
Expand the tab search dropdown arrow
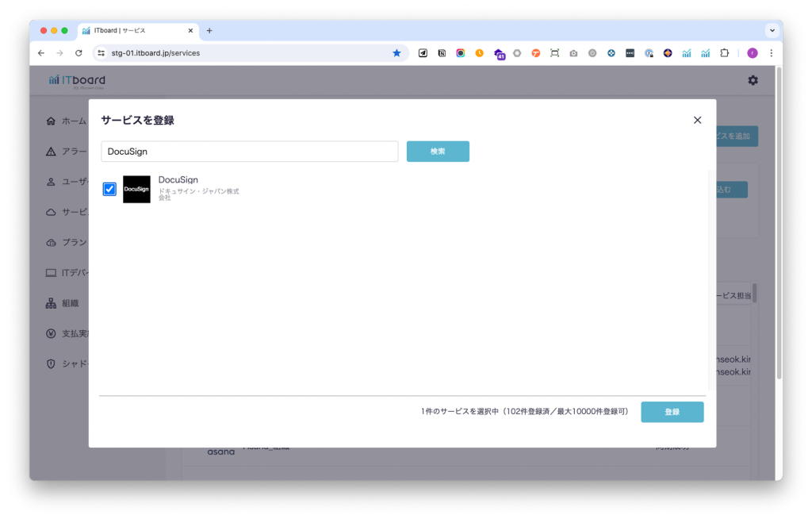coord(772,30)
